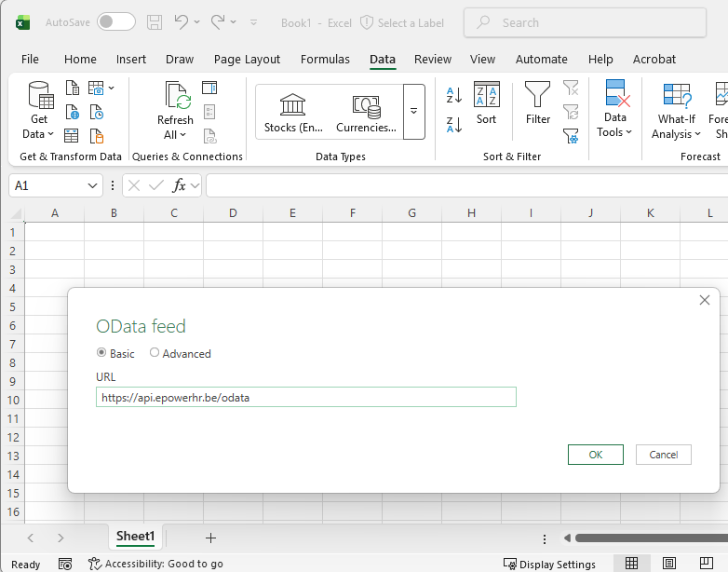
Task: Open Existing Connections
Action: (x=96, y=136)
